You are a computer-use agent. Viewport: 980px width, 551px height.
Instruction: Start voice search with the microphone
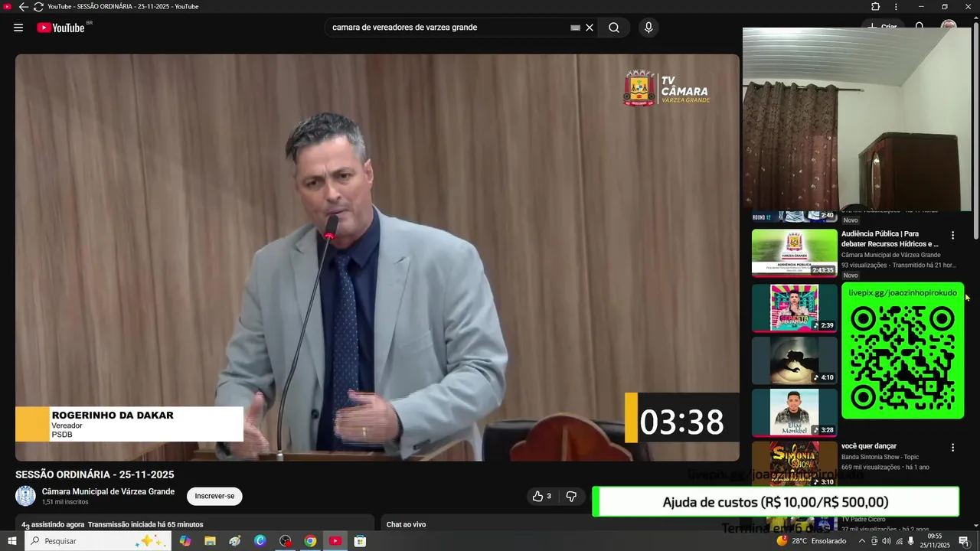648,28
